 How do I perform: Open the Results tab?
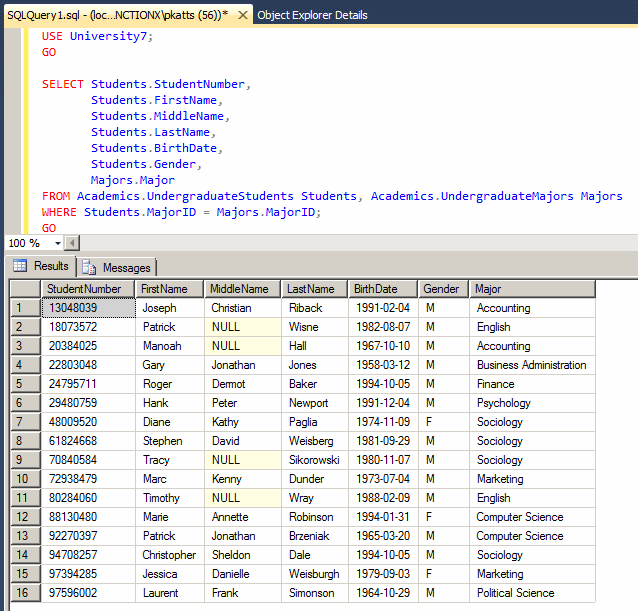tap(41, 266)
